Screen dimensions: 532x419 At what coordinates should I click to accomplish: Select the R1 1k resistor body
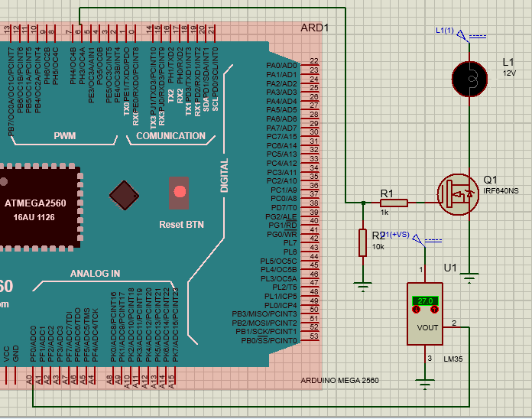394,203
